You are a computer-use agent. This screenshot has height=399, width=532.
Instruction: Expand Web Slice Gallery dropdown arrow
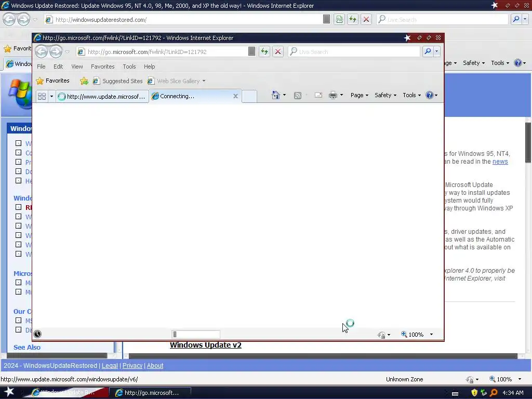204,81
